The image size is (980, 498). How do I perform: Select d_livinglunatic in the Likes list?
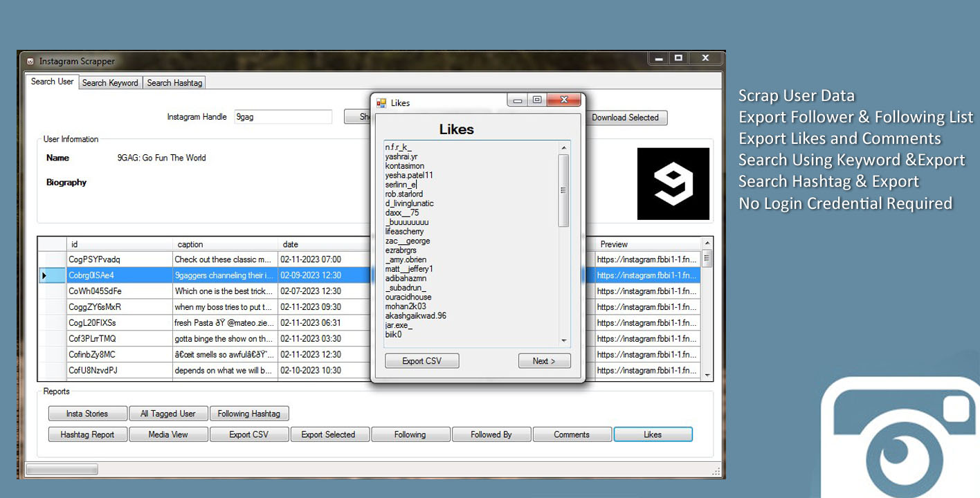tap(410, 203)
